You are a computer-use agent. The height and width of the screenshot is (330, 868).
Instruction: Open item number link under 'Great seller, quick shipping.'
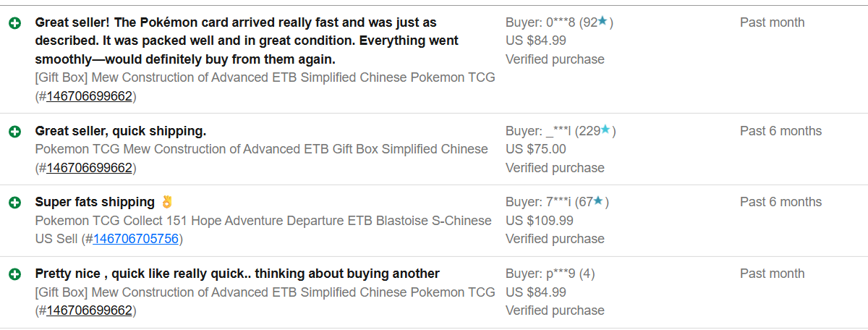pos(89,168)
